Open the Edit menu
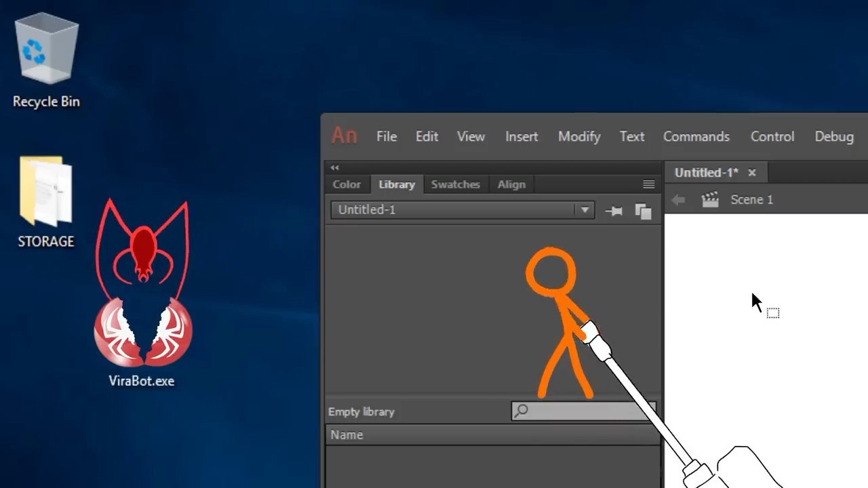 (x=427, y=136)
